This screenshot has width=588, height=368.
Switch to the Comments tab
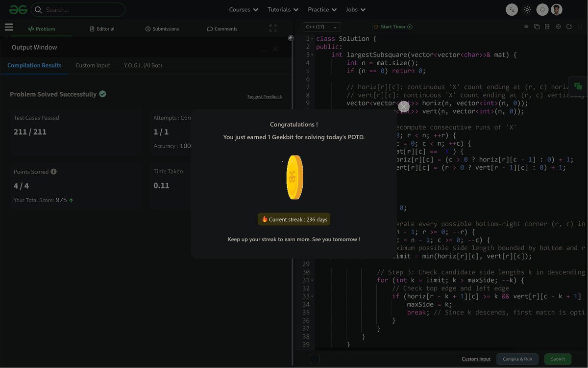tap(222, 29)
